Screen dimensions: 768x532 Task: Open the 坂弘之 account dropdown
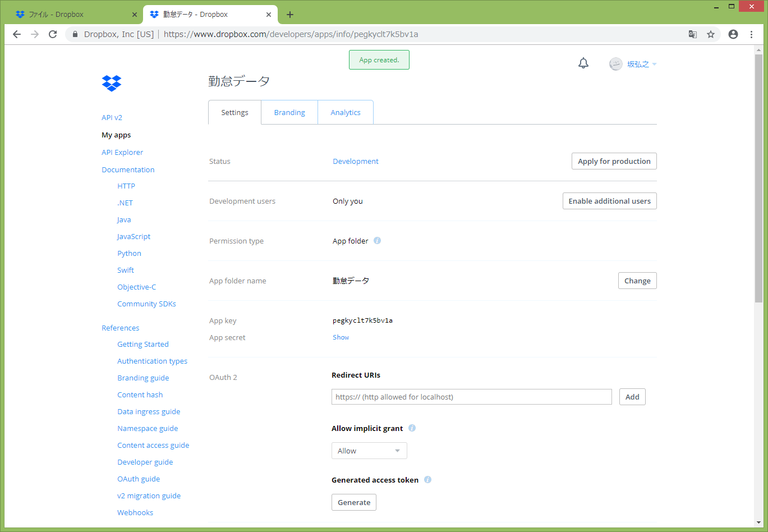641,64
